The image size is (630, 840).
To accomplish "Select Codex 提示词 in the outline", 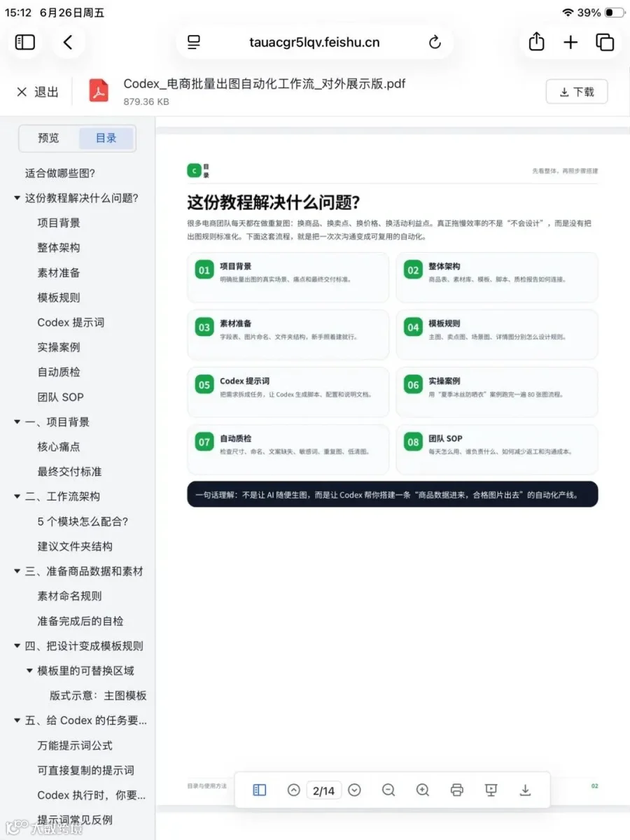I will (x=71, y=323).
